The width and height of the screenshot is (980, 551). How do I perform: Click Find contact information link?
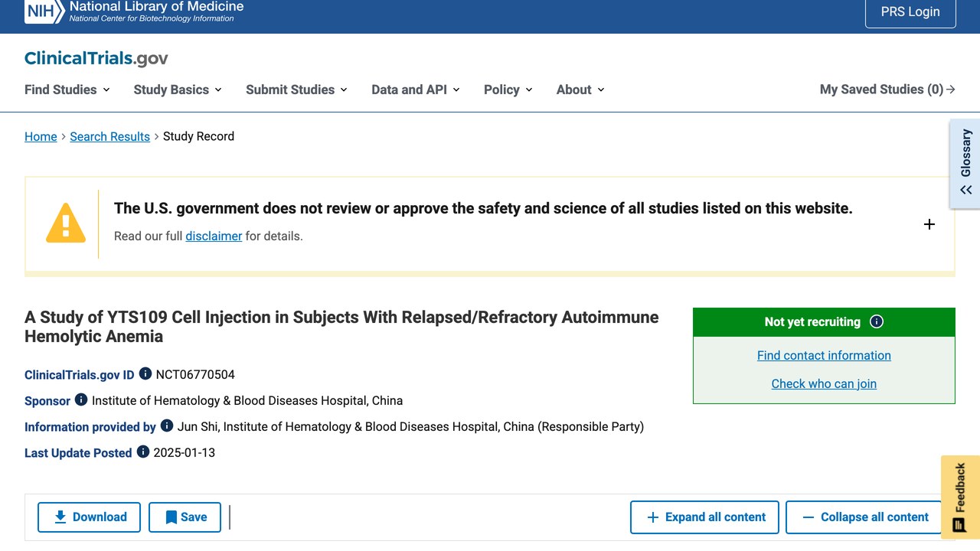click(824, 355)
